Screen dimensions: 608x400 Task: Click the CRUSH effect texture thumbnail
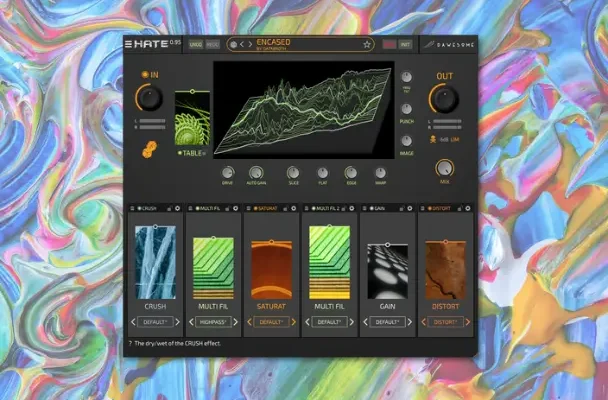154,262
